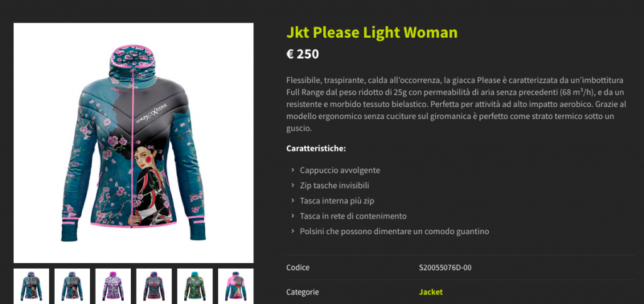Click the Caratteristiche heading

click(x=316, y=148)
